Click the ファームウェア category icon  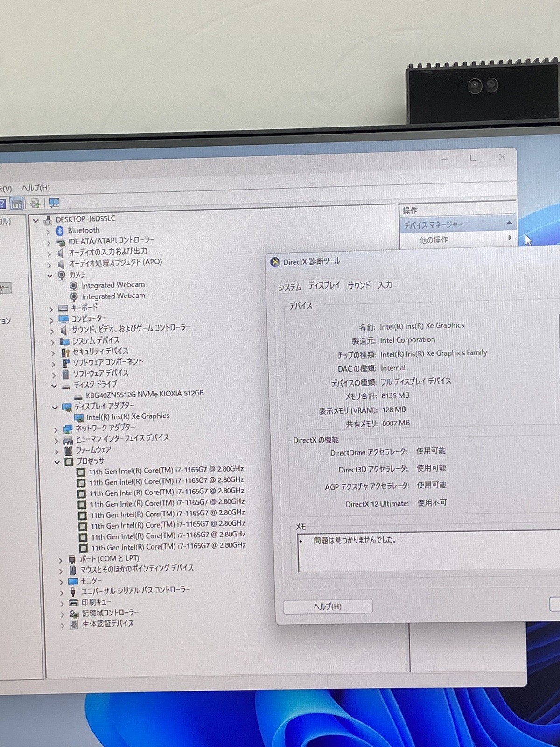(x=69, y=451)
